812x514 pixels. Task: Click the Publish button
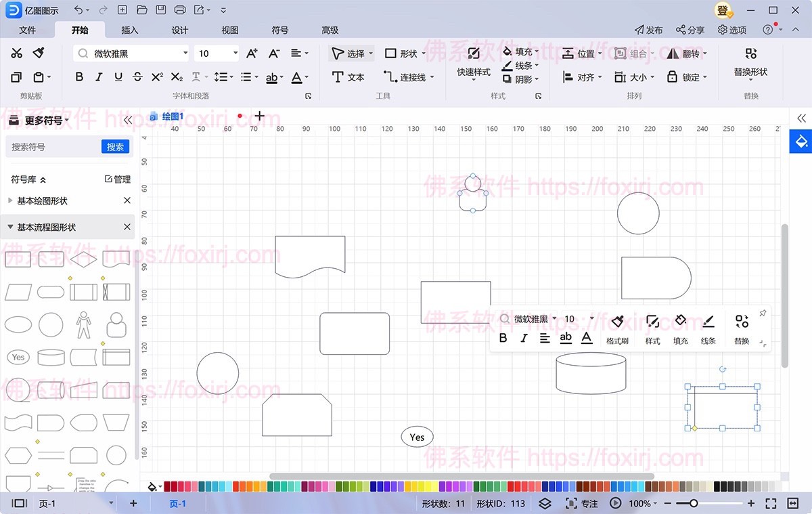tap(648, 30)
